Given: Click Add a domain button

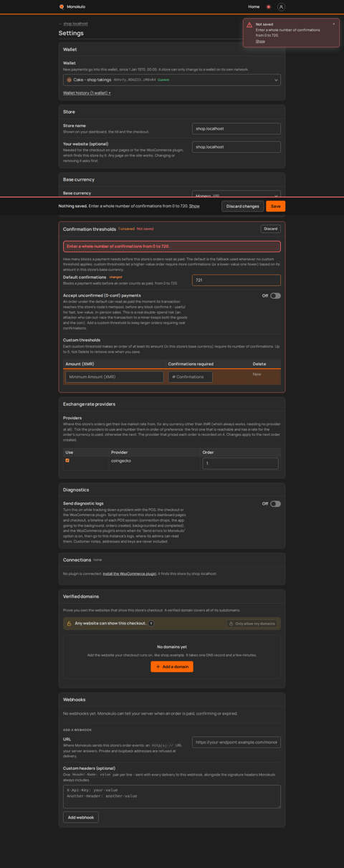Looking at the screenshot, I should coord(172,667).
